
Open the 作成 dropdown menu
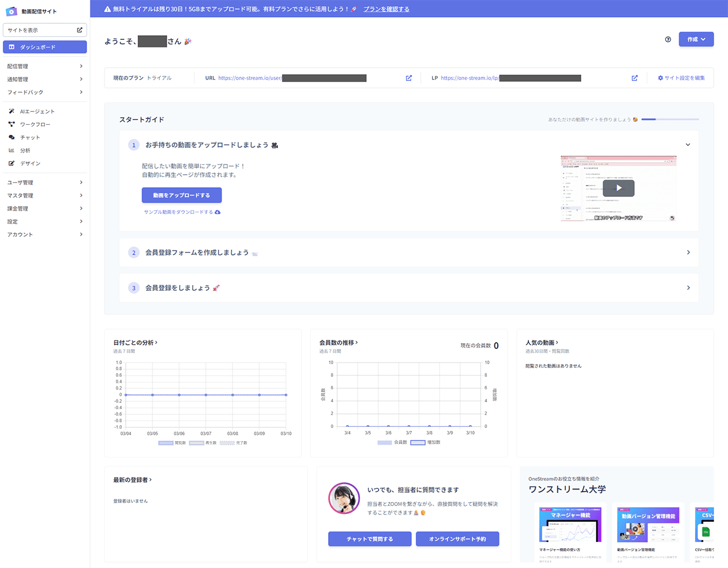click(696, 39)
